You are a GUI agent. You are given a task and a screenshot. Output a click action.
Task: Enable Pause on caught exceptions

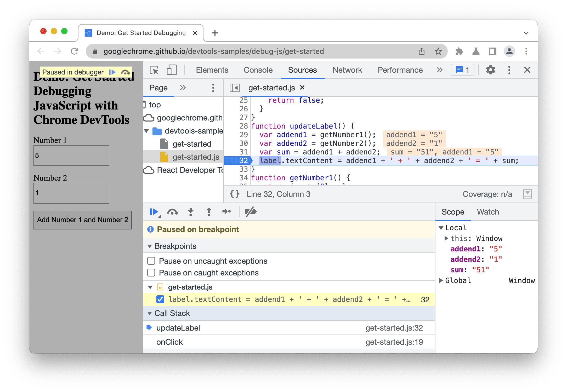pyautogui.click(x=153, y=273)
